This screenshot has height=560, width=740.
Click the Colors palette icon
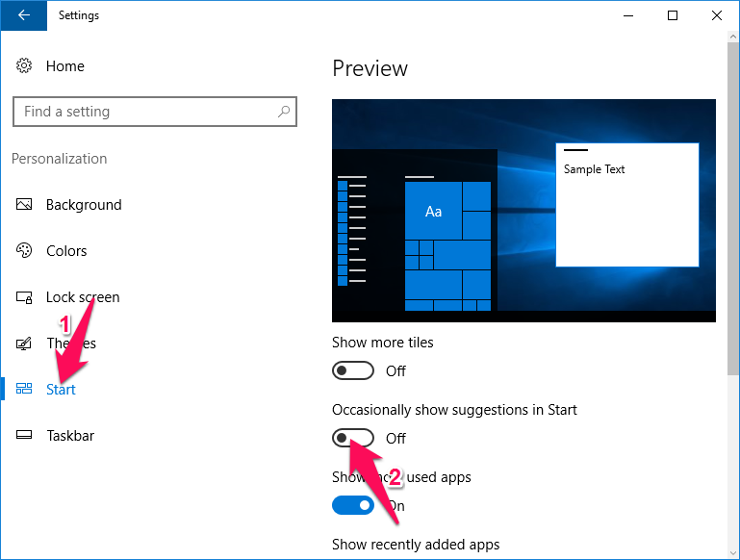24,251
